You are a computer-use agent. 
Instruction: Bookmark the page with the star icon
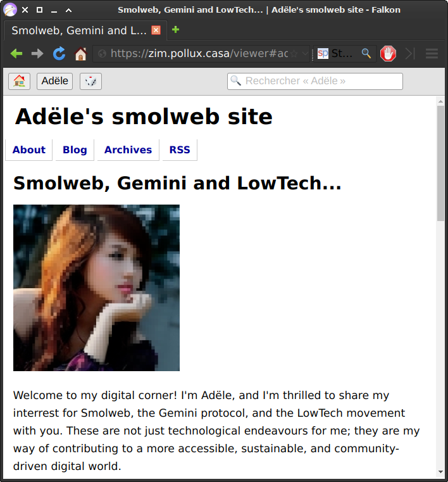[x=294, y=54]
